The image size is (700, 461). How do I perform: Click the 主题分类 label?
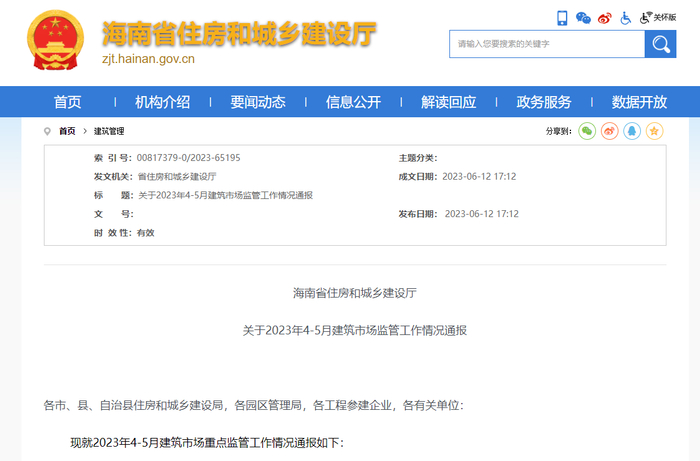[418, 158]
